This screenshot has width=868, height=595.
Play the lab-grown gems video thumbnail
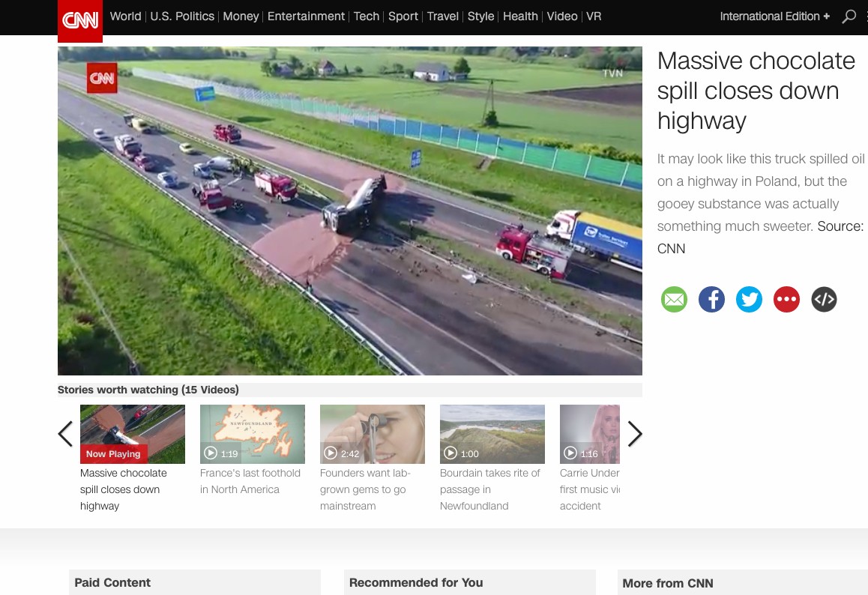[x=372, y=434]
